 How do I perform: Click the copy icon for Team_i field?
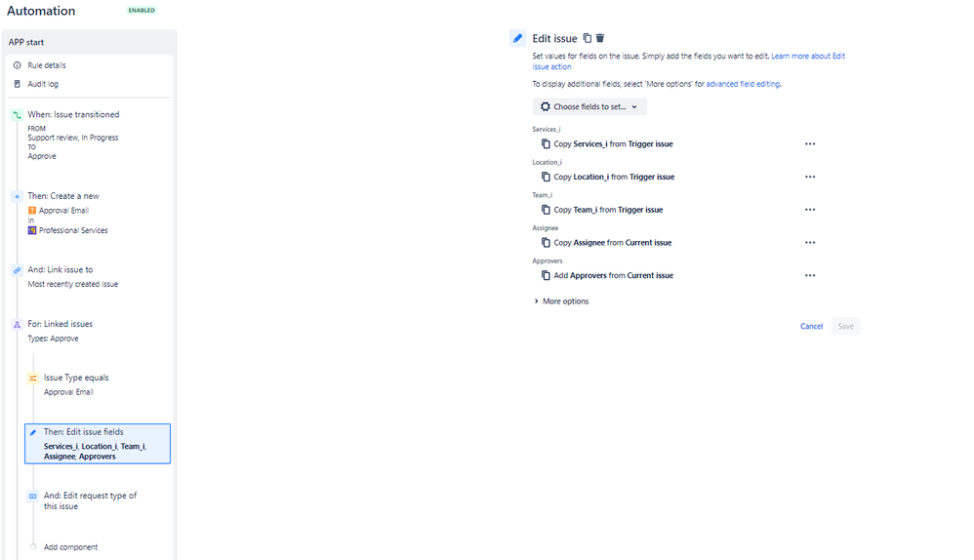[x=546, y=209]
